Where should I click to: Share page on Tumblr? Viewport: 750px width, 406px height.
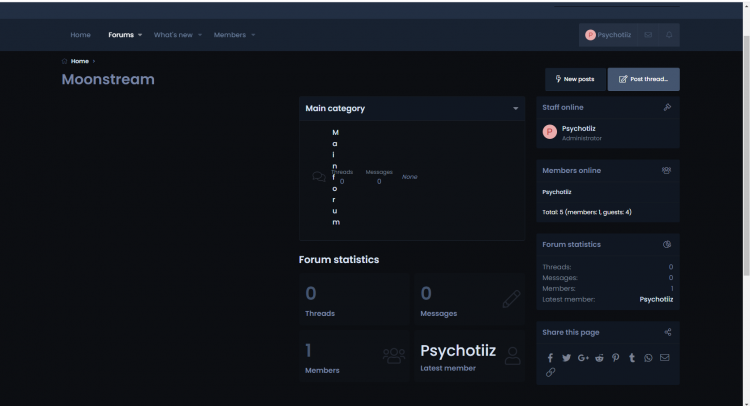point(632,358)
